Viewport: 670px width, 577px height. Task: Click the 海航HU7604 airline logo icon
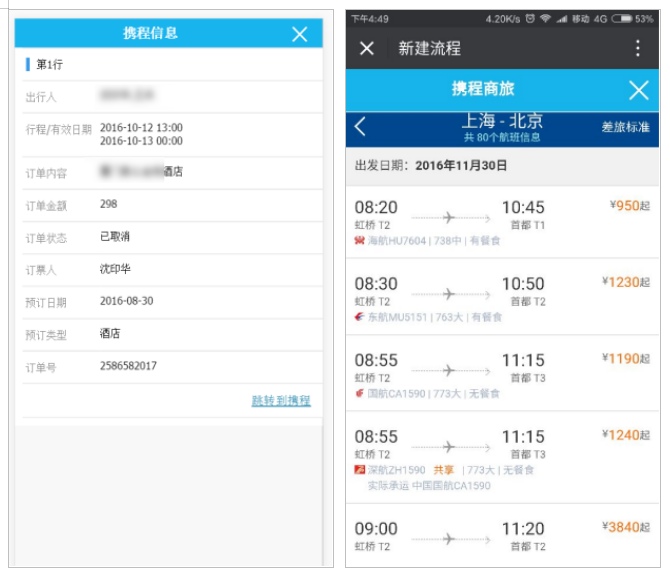coord(359,241)
